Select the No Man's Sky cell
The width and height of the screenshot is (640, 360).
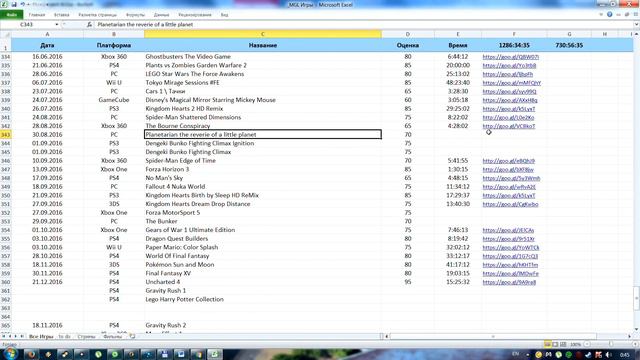[x=263, y=178]
